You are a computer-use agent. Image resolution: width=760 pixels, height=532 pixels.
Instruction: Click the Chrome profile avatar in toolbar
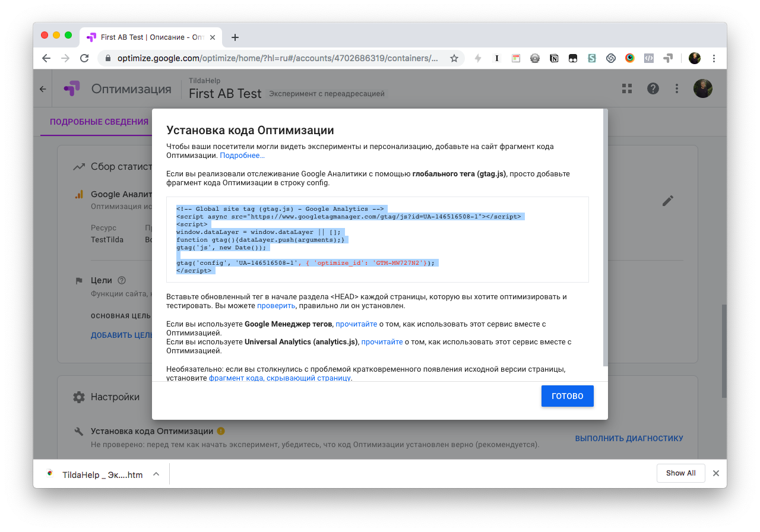[x=695, y=58]
